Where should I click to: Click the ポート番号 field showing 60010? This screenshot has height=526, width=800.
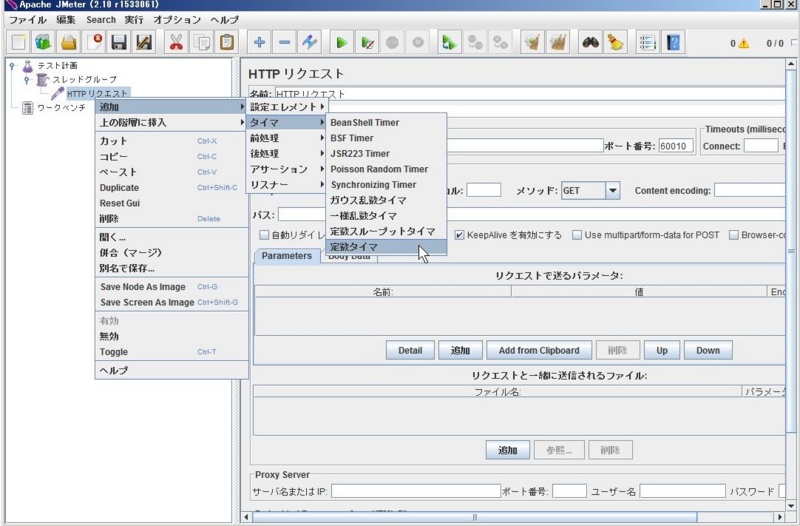click(x=676, y=146)
